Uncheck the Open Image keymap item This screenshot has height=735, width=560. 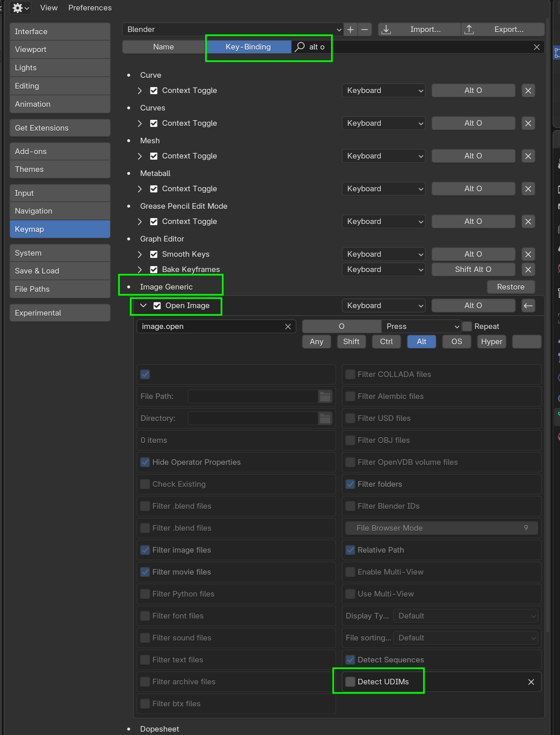point(157,306)
